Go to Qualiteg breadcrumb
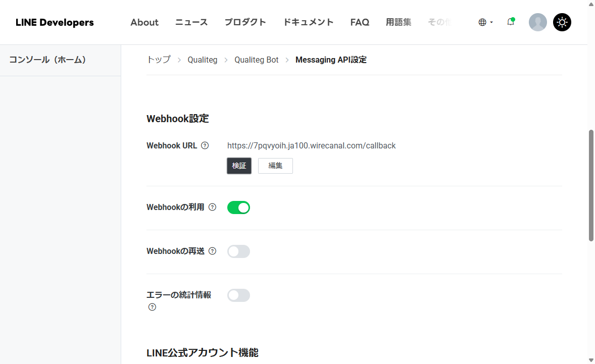This screenshot has width=595, height=364. click(x=203, y=60)
